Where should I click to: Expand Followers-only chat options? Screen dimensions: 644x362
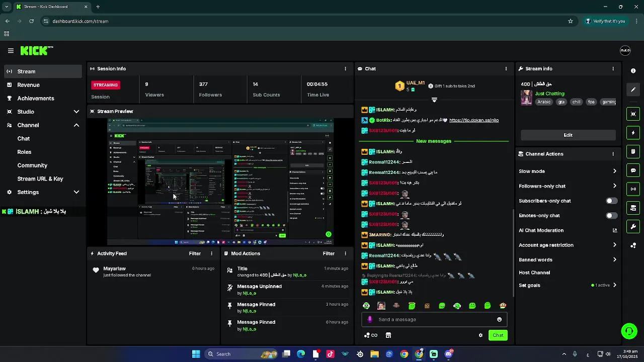pyautogui.click(x=614, y=186)
